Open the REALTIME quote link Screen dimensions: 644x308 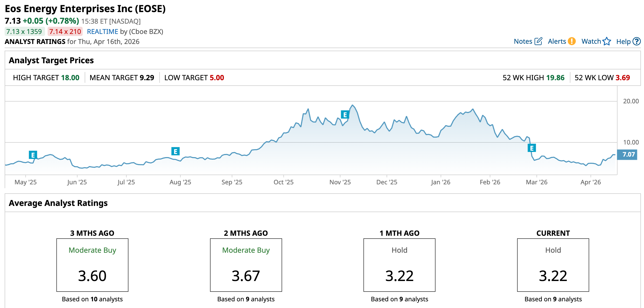click(102, 32)
